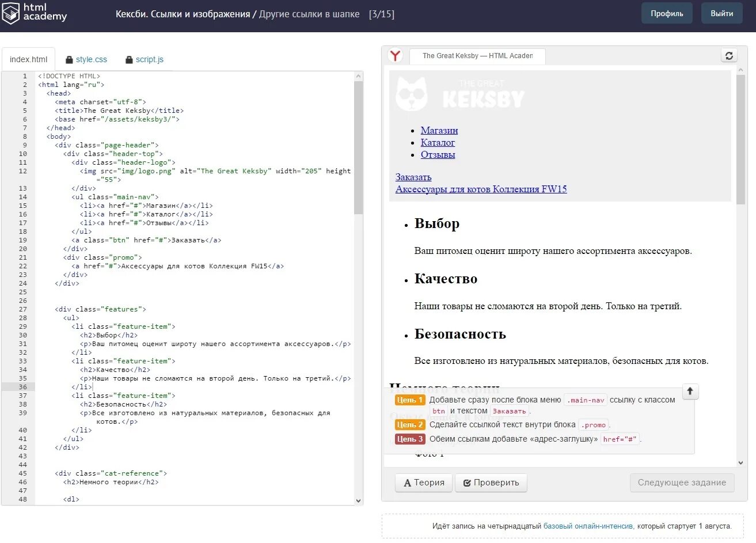
Task: Click code line div class="cat-reference"
Action: (111, 473)
